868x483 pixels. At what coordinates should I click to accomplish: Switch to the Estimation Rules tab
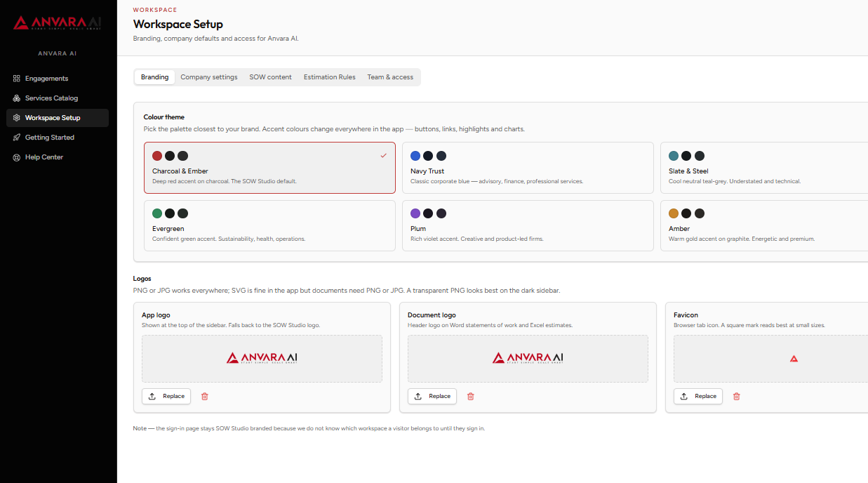click(329, 77)
